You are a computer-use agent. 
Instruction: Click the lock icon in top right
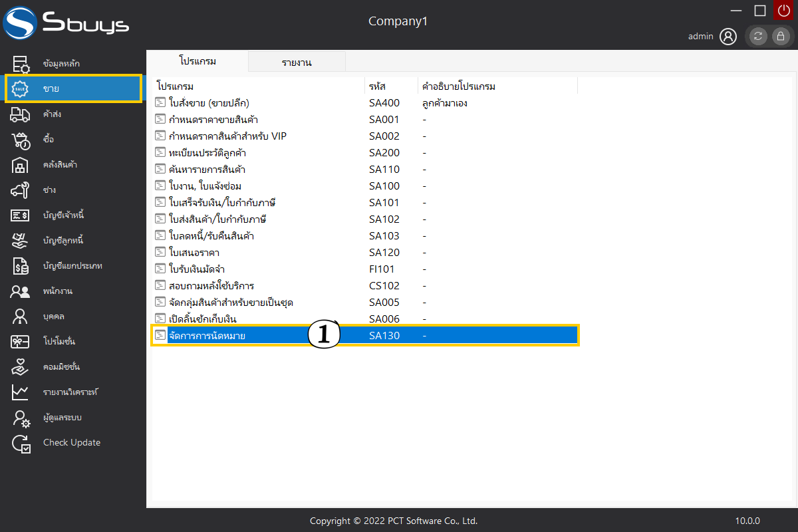(781, 37)
